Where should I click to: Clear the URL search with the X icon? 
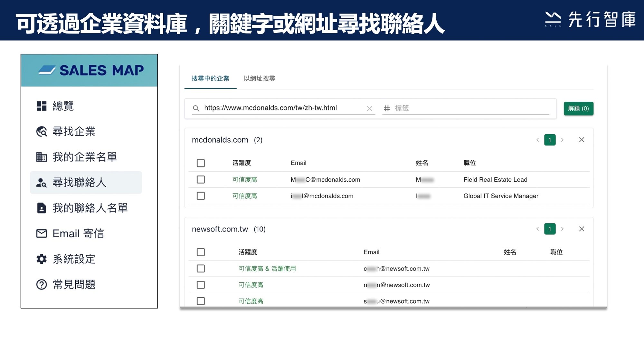(x=370, y=109)
